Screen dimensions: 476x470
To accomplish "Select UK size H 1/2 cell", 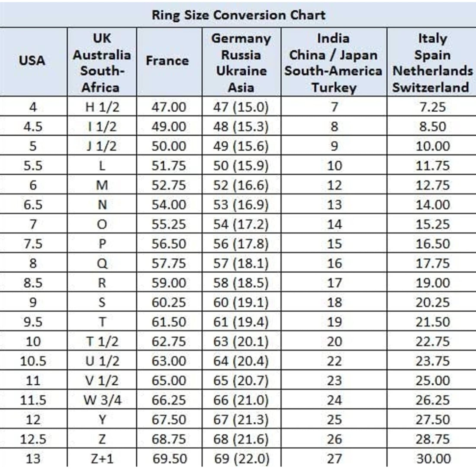I will coord(101,106).
